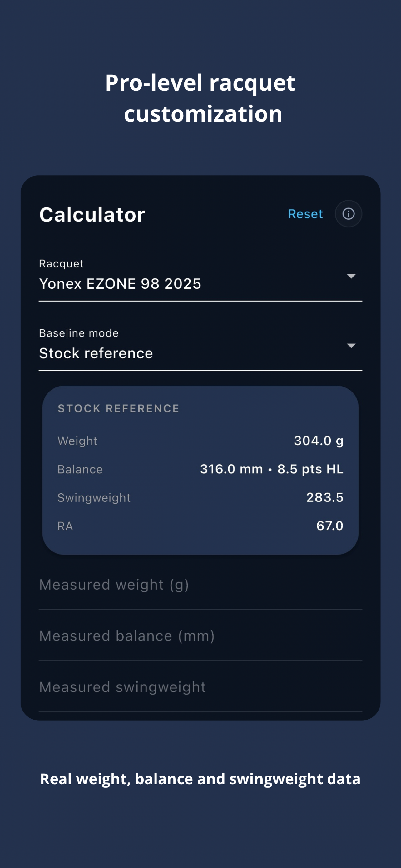
Task: Tap the 8.5 pts HL balance text
Action: pyautogui.click(x=310, y=469)
